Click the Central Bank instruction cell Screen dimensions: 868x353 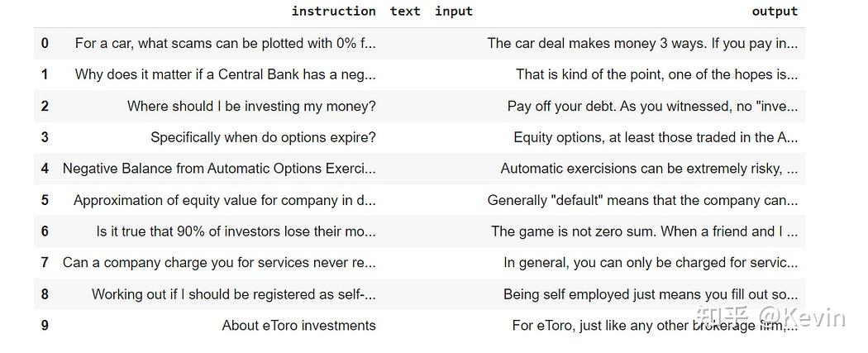(x=225, y=74)
